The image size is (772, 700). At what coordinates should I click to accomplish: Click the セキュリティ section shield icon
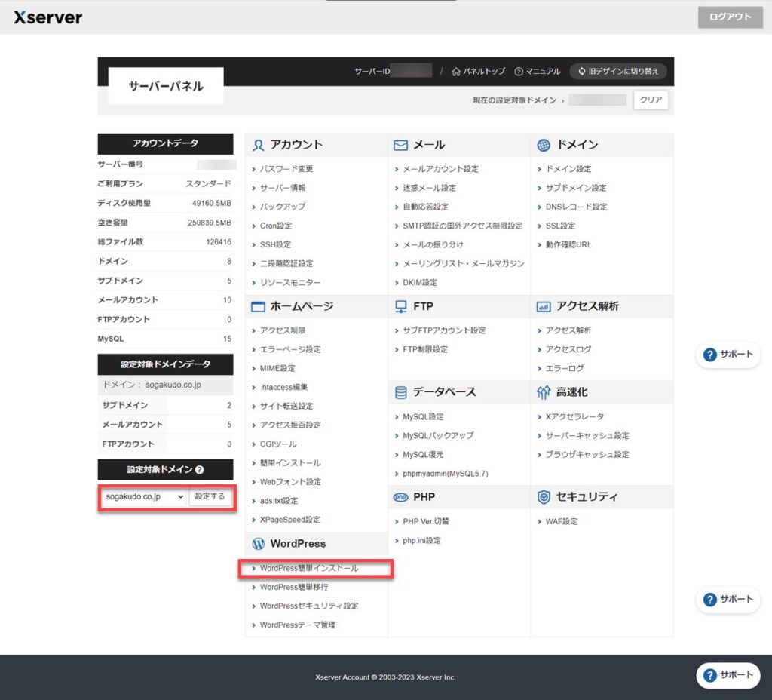(x=543, y=497)
